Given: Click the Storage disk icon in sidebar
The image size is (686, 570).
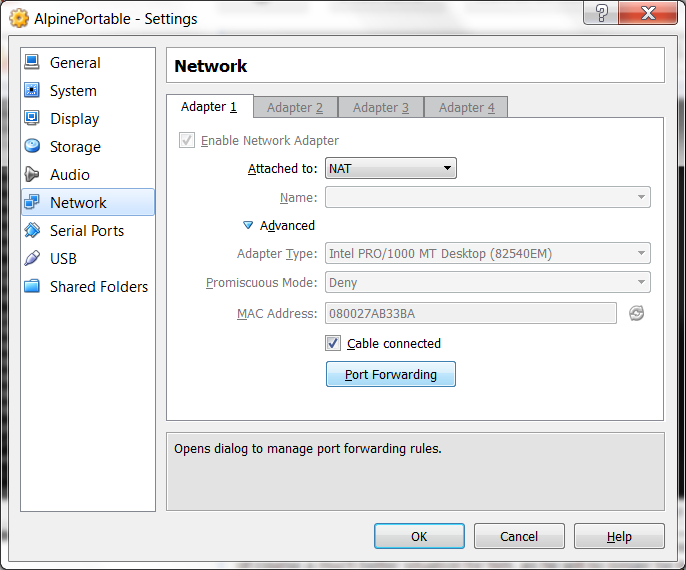Looking at the screenshot, I should tap(32, 146).
